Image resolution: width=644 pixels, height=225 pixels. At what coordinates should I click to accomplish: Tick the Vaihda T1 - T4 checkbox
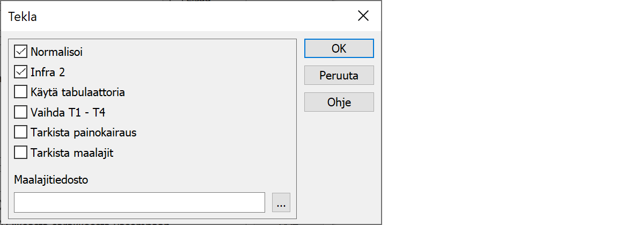21,112
